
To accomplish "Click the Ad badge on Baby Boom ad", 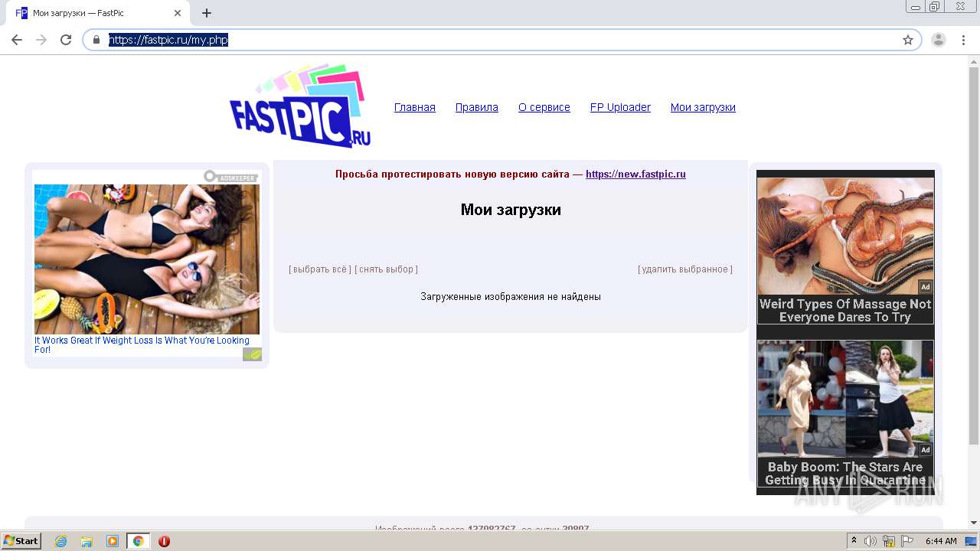I will pos(926,450).
